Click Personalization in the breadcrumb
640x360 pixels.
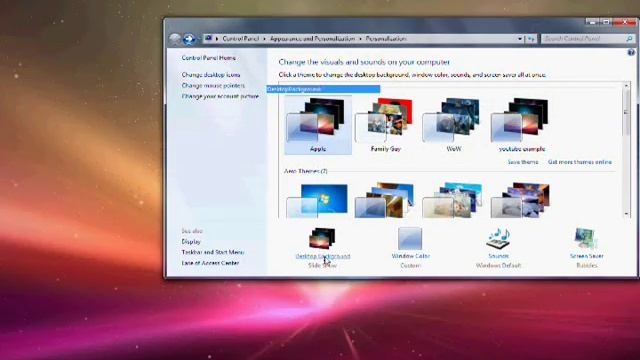[386, 39]
